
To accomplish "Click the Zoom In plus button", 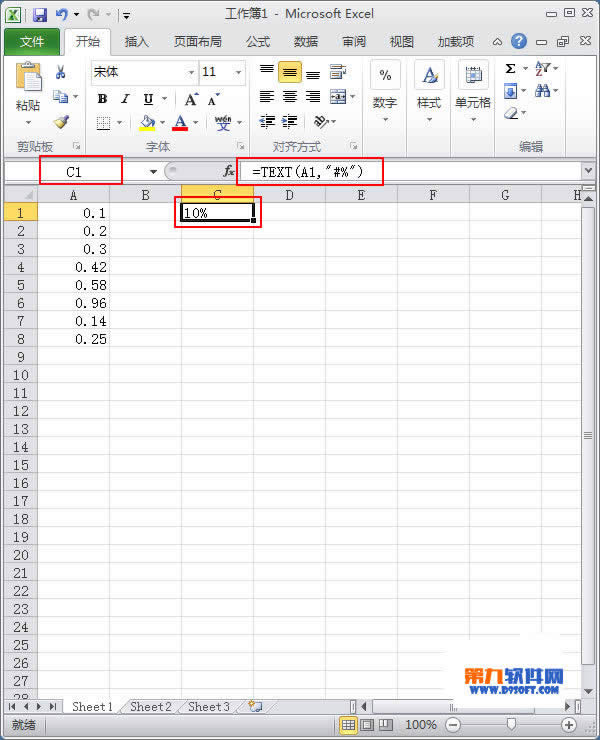I will tap(569, 724).
